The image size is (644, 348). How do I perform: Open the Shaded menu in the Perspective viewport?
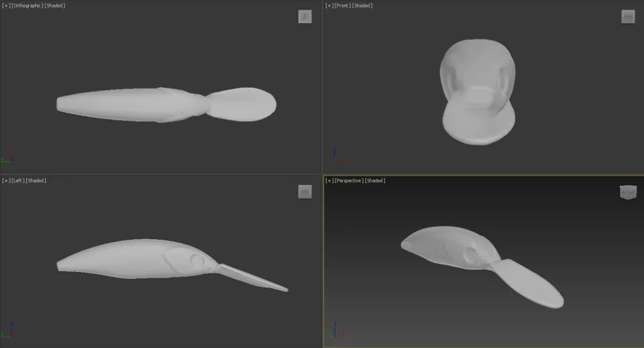click(x=375, y=180)
